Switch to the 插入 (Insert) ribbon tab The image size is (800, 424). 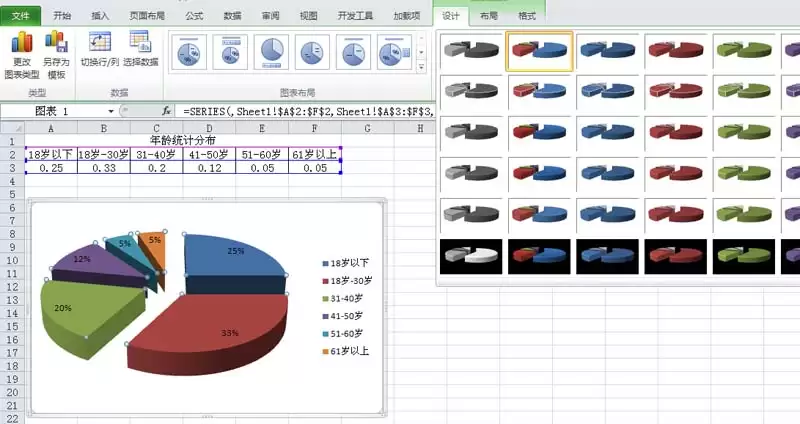click(100, 16)
